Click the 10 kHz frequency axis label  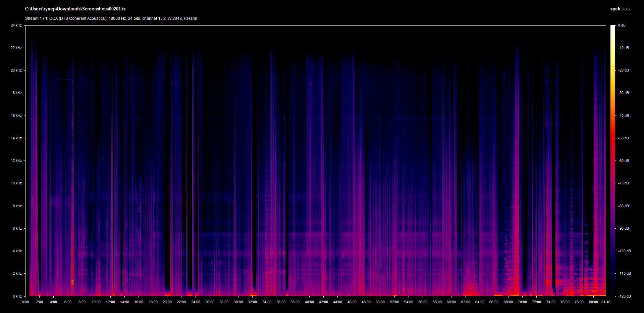pos(16,183)
